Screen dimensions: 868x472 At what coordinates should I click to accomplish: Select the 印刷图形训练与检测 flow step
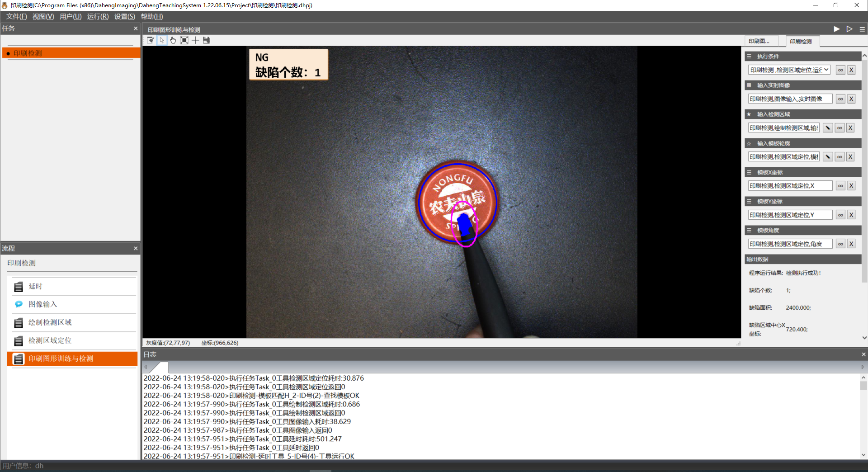[x=72, y=359]
